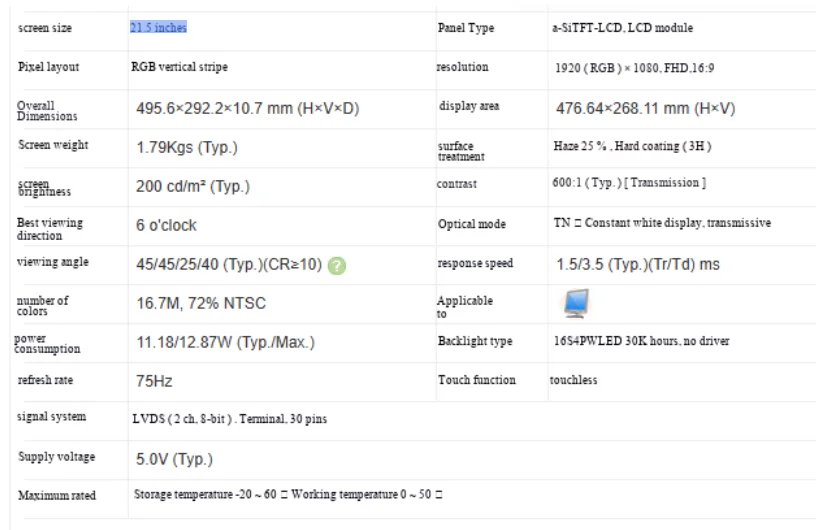816x530 pixels.
Task: Click screen weight '1.79Kgs (Typ.)'
Action: 187,147
